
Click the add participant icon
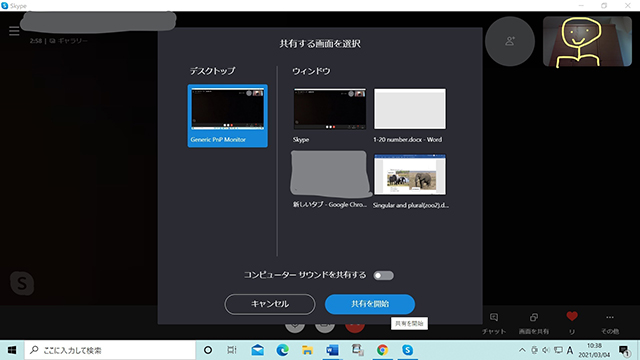pos(510,41)
